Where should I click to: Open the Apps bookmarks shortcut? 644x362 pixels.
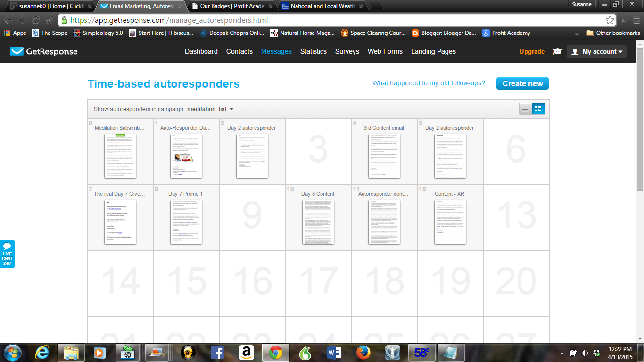(x=15, y=33)
